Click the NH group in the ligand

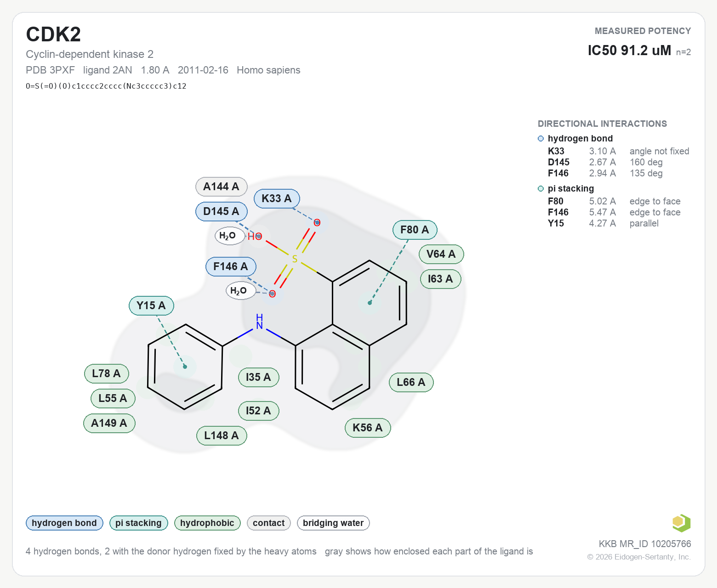[260, 322]
